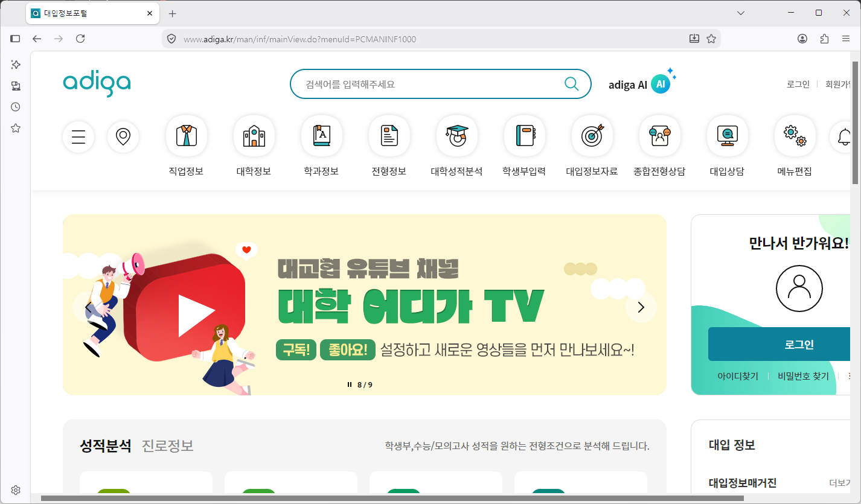Viewport: 861px width, 504px height.
Task: Bookmark this page with star icon
Action: 711,39
